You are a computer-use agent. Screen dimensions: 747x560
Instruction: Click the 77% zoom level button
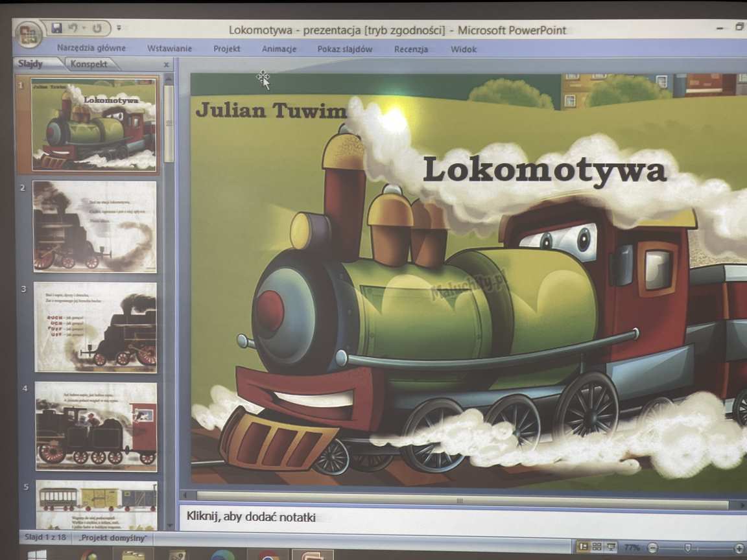point(632,548)
